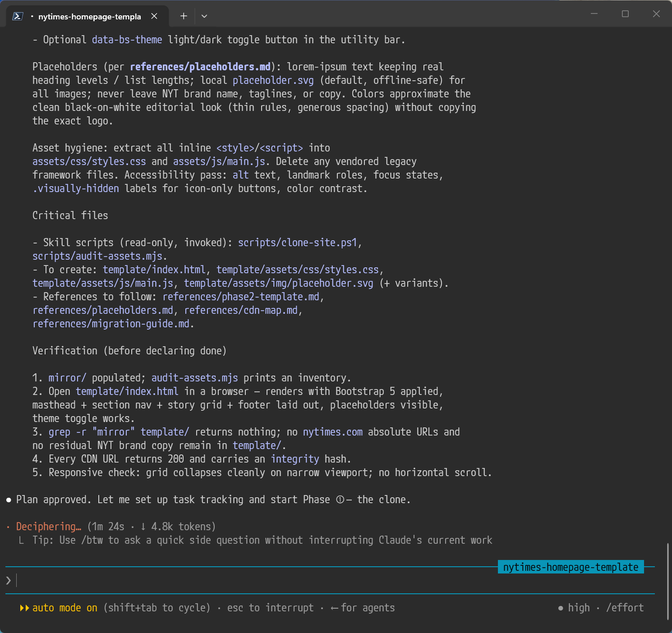Click the 'alt' code text
Screen dimensions: 672x633
click(x=241, y=175)
